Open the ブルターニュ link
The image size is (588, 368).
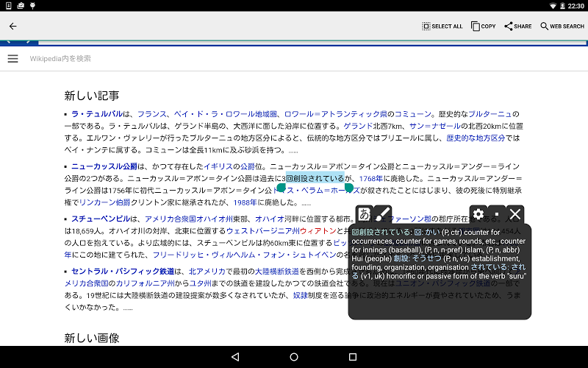click(490, 114)
